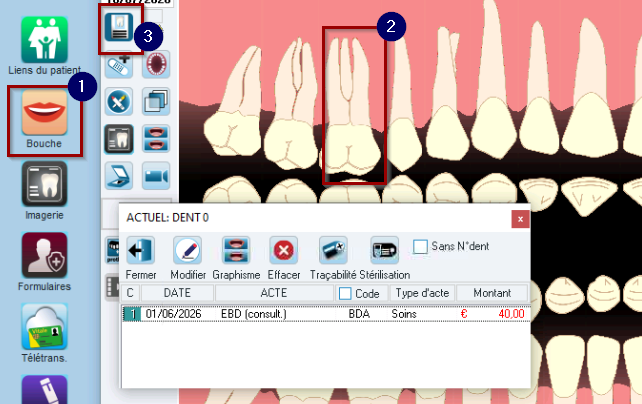This screenshot has width=642, height=404.
Task: Select the first upper molar at far left
Action: click(233, 102)
